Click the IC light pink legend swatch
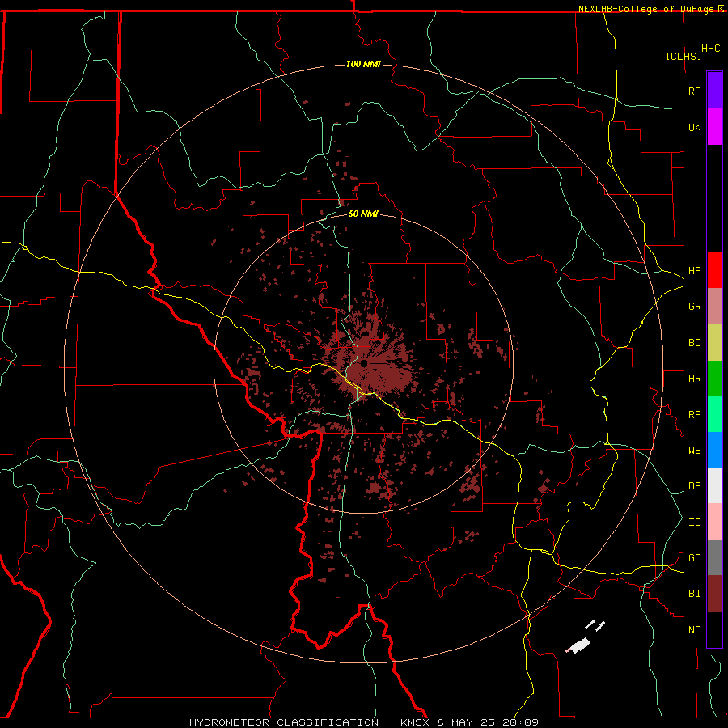Image resolution: width=728 pixels, height=728 pixels. (x=714, y=522)
